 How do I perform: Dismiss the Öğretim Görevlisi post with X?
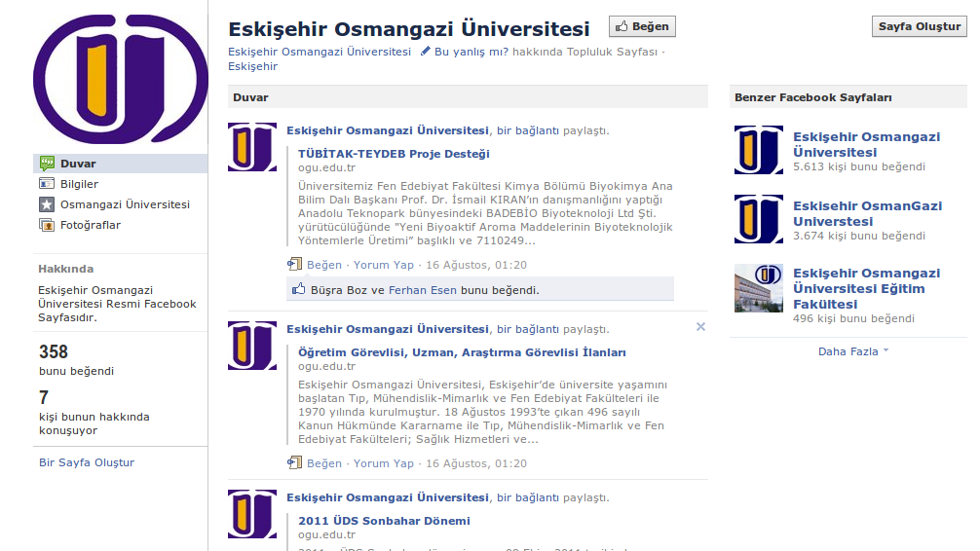700,327
